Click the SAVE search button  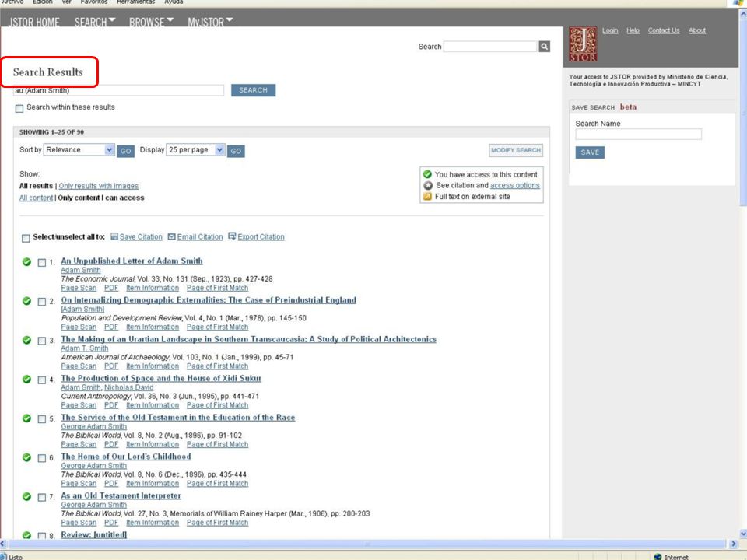click(590, 152)
